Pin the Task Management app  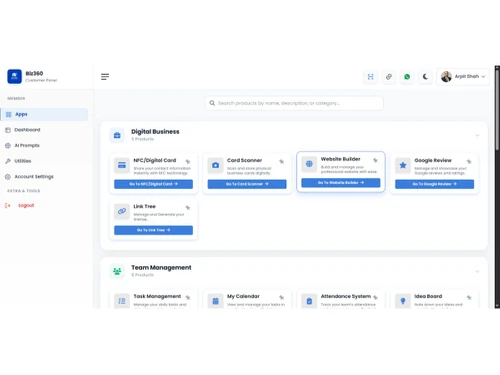tap(188, 297)
